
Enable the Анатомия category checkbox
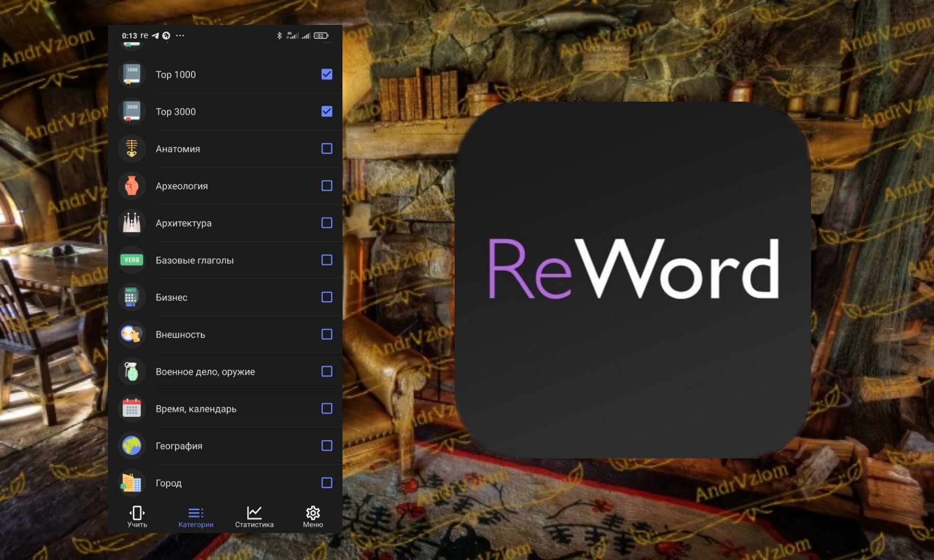point(327,149)
